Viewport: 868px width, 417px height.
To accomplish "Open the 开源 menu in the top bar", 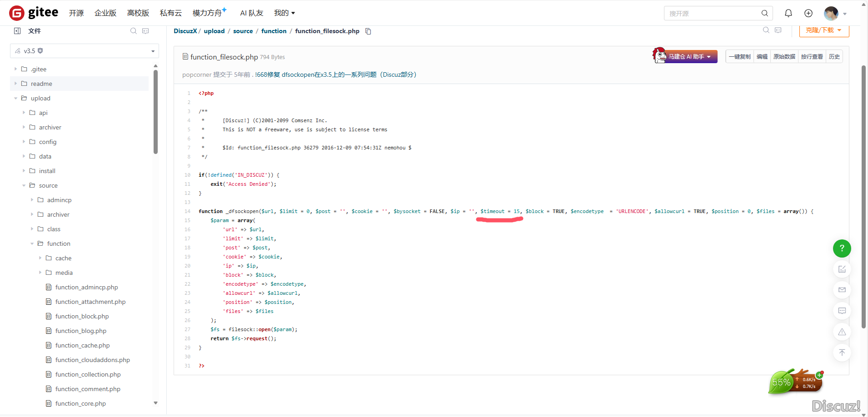I will tap(76, 13).
